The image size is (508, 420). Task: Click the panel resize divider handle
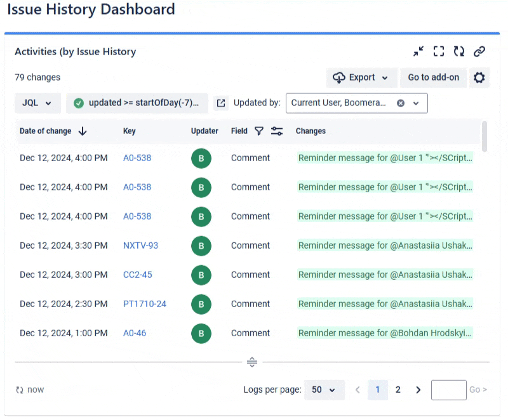252,362
